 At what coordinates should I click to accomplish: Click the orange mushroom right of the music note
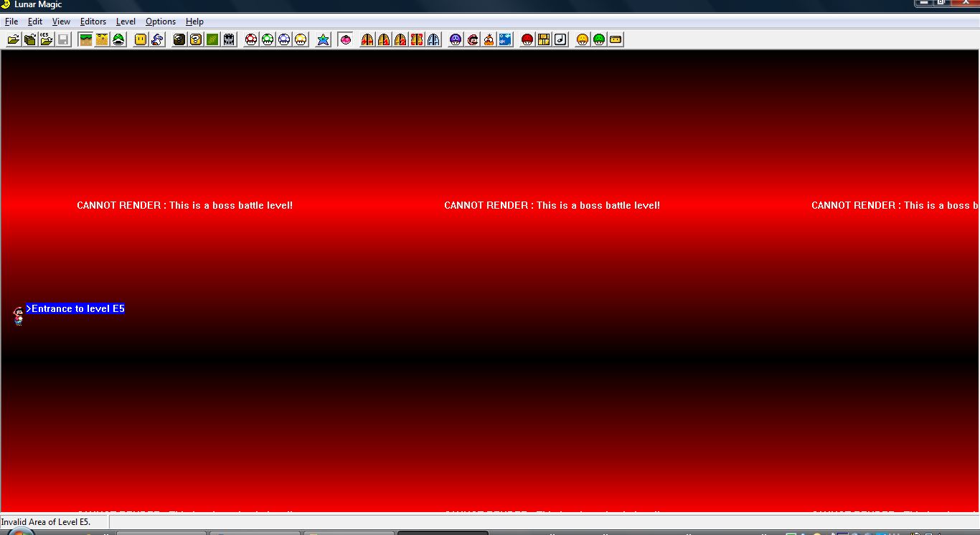583,39
